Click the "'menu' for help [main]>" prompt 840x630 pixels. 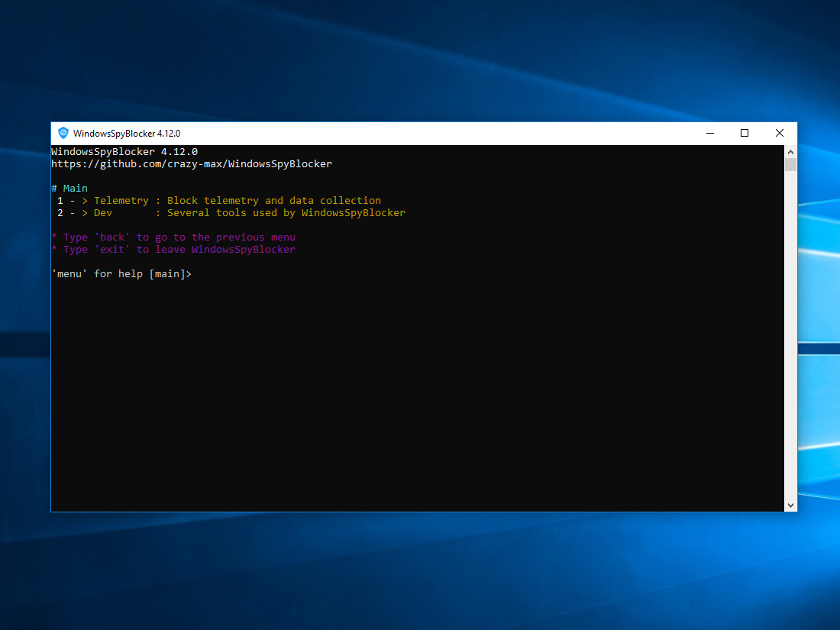121,273
